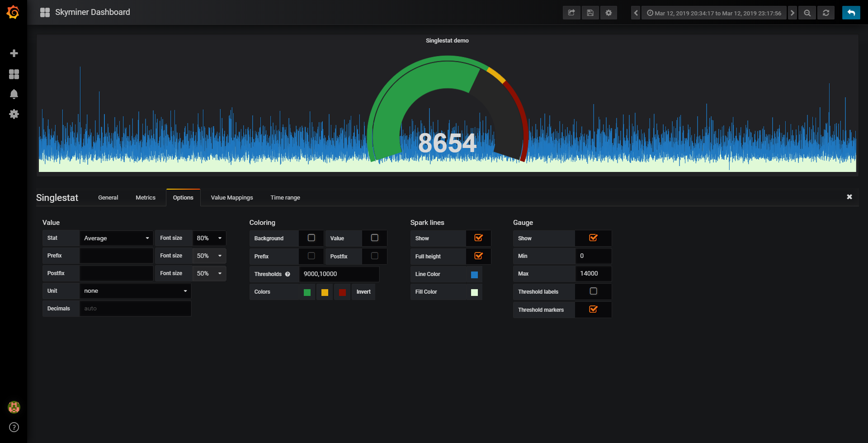The height and width of the screenshot is (443, 868).
Task: Click the Prefix text input field
Action: point(116,256)
